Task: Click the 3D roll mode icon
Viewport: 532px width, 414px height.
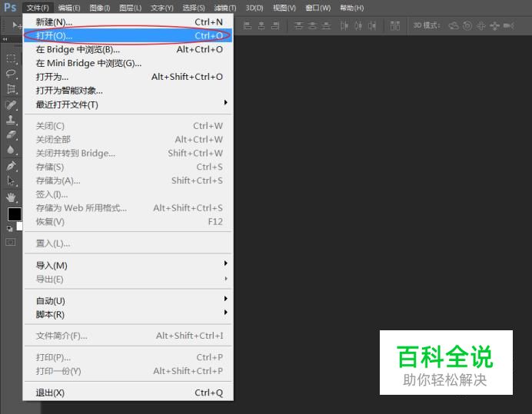Action: point(467,25)
